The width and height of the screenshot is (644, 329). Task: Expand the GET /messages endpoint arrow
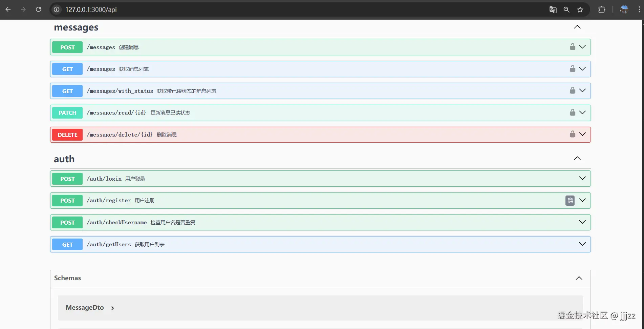[x=582, y=69]
